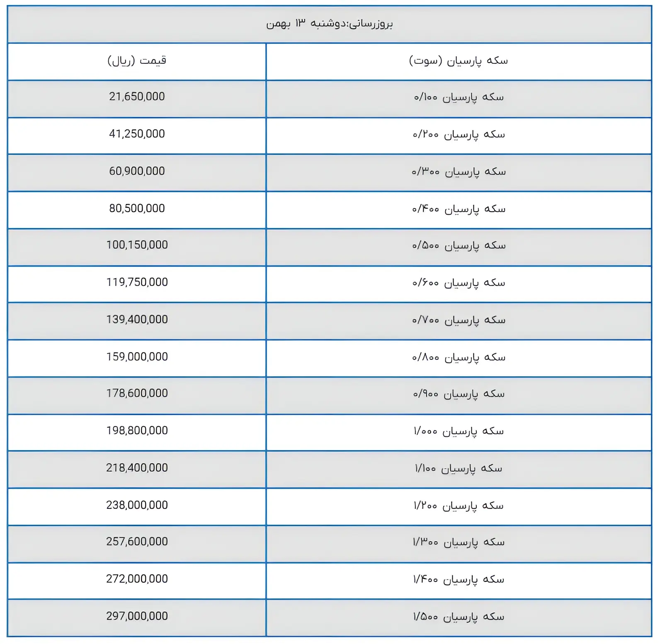
Task: Click the price 21,650,000 cell
Action: tap(137, 97)
